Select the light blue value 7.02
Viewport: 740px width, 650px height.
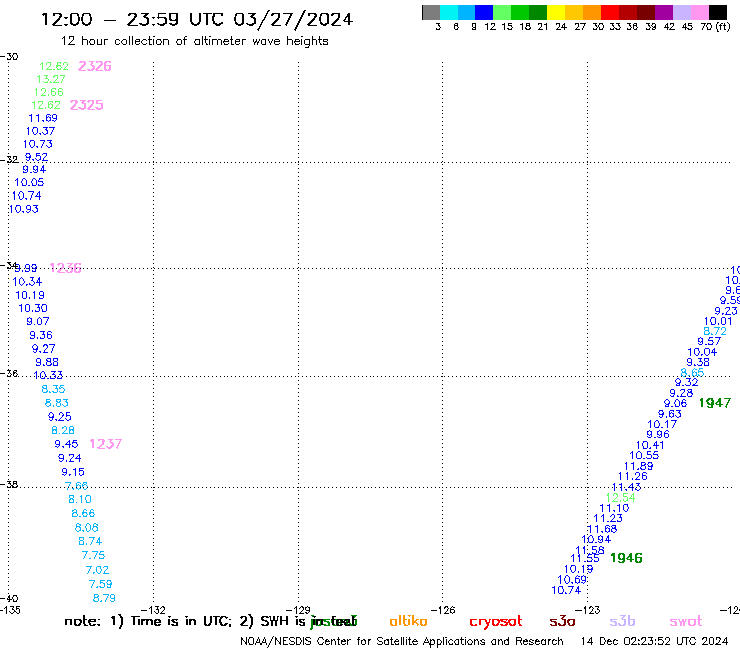pyautogui.click(x=97, y=570)
